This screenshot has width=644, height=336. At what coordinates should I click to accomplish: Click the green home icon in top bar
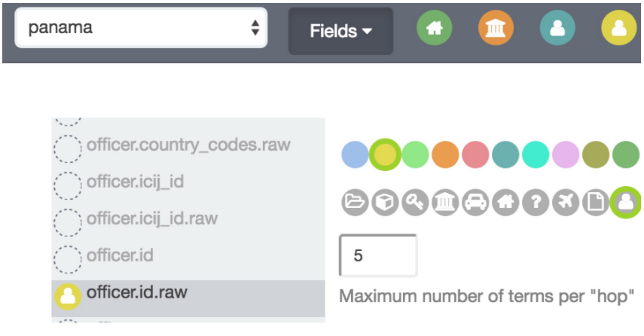(435, 29)
